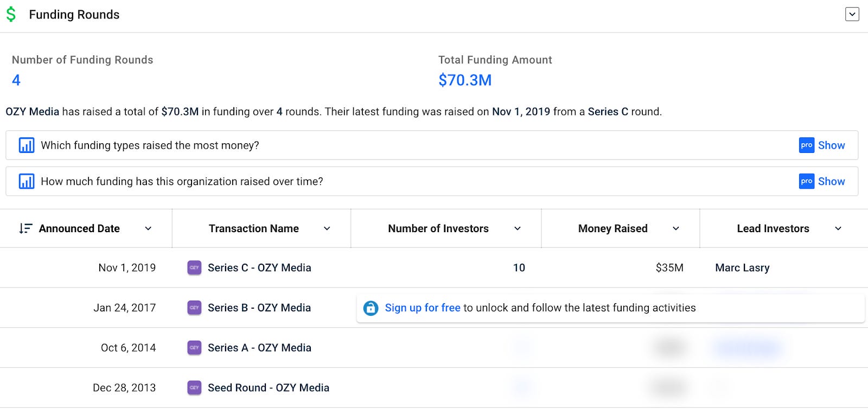Open the Lead Investors column dropdown

[x=838, y=228]
